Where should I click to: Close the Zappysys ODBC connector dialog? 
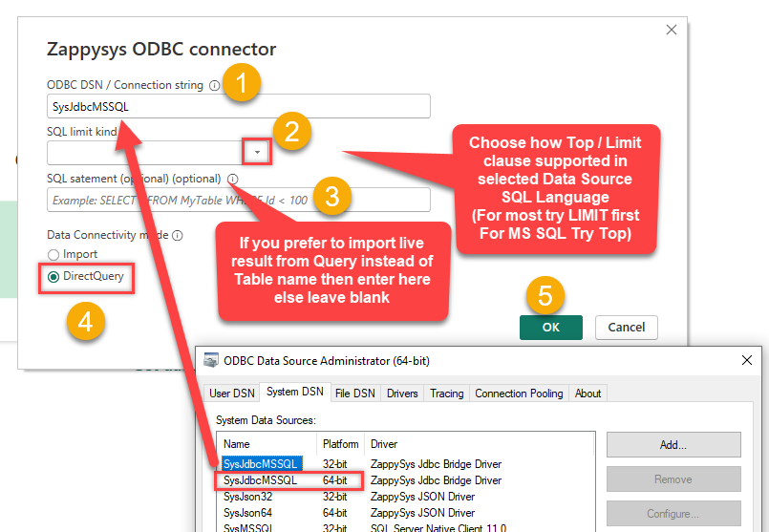tap(672, 30)
